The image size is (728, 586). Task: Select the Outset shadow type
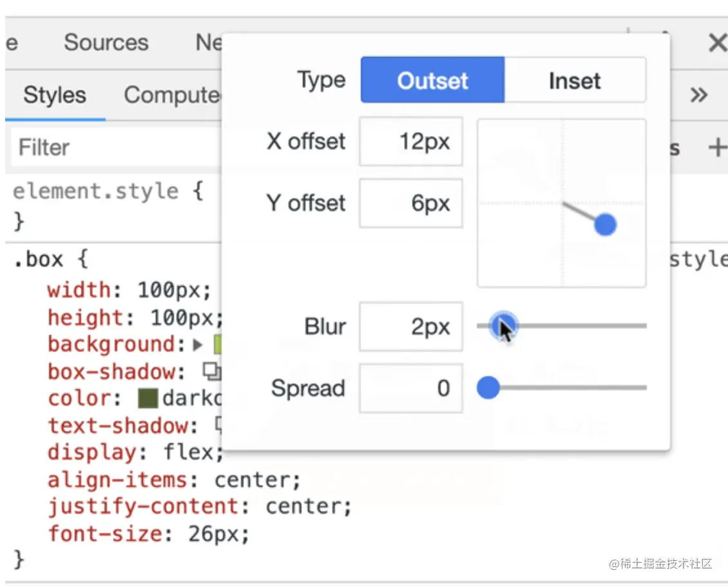pos(432,80)
